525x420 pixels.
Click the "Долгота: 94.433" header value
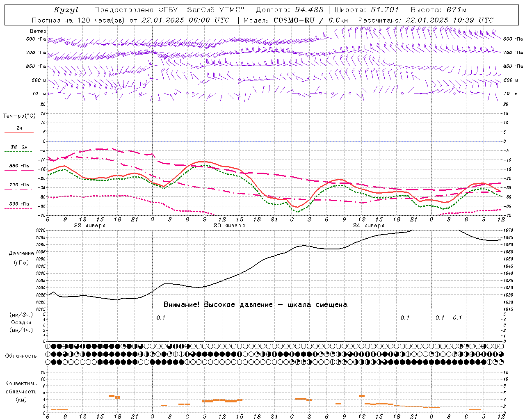(x=290, y=10)
